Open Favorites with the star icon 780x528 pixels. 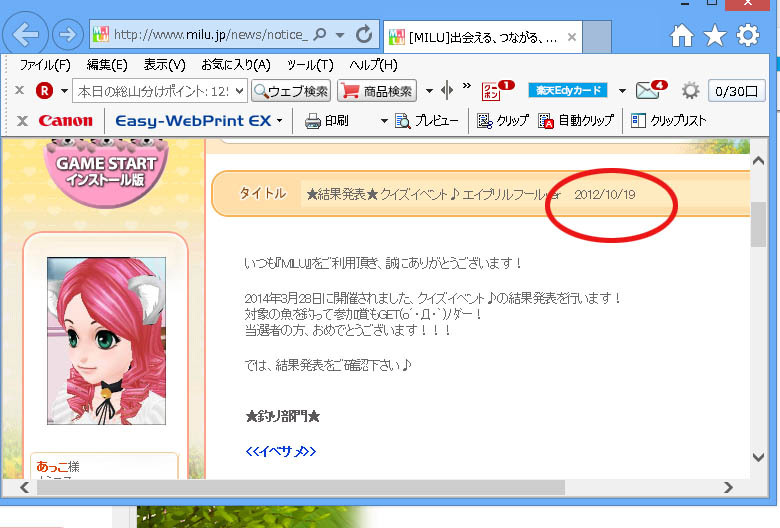pos(714,36)
